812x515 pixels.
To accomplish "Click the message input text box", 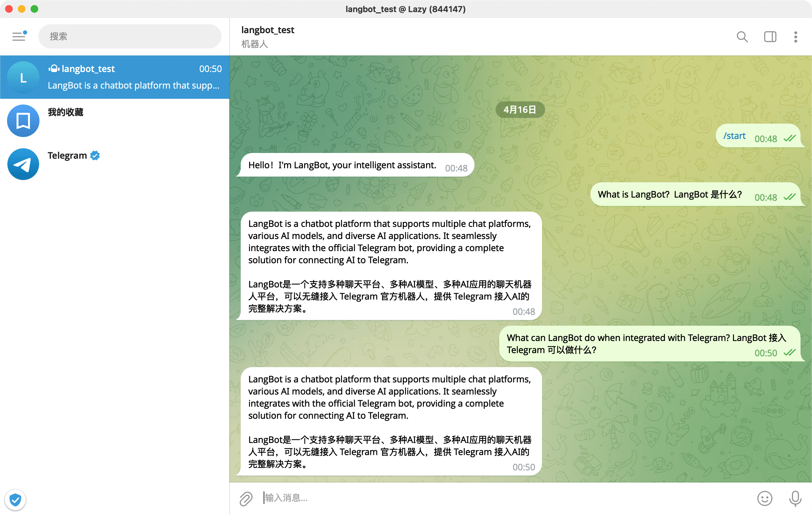I will 472,498.
